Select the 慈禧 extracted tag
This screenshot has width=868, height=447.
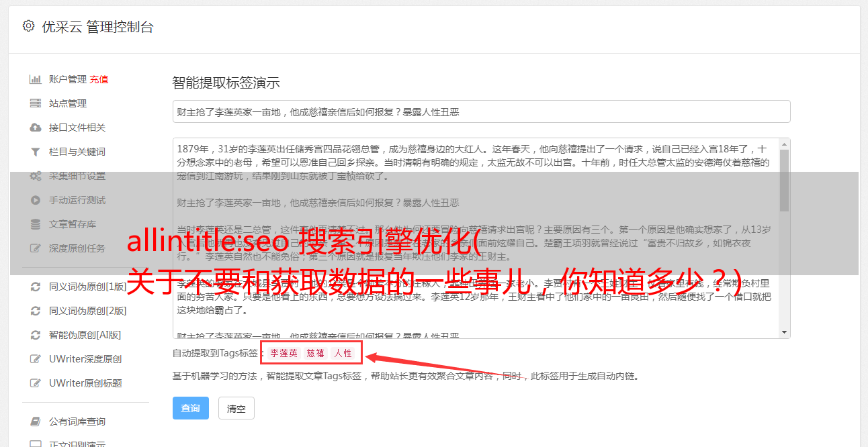tap(316, 353)
